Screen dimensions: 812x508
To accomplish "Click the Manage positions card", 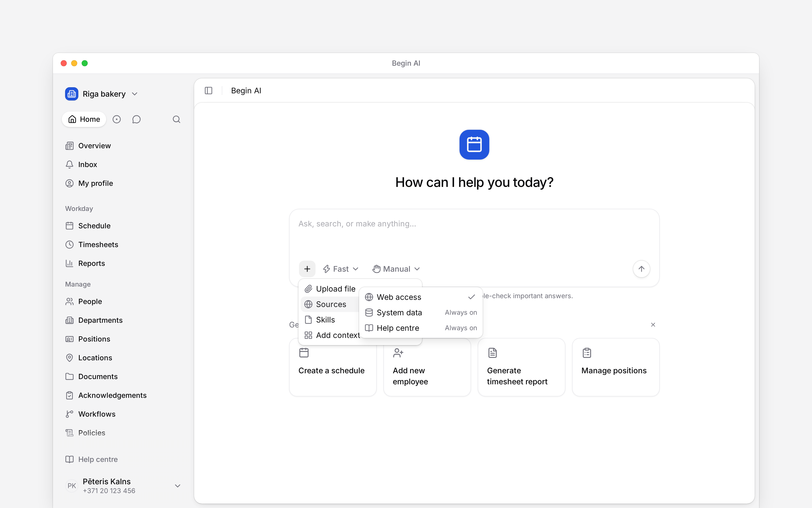I will 615,367.
